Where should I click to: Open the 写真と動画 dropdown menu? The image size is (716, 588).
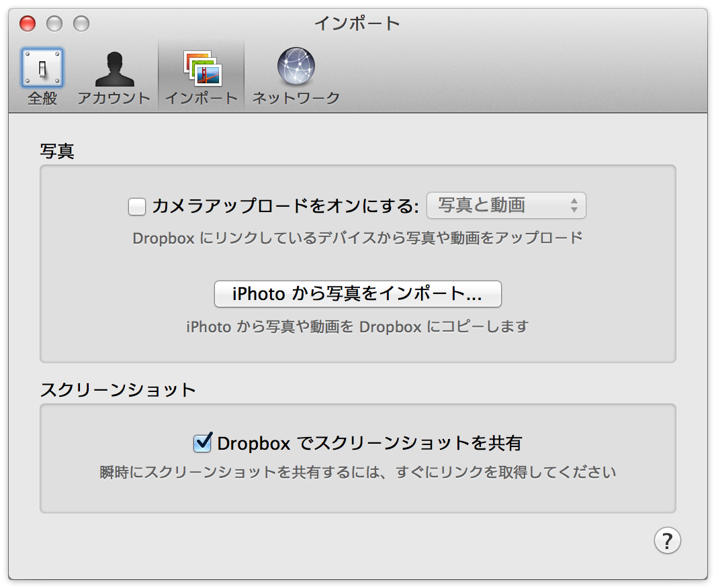click(x=506, y=205)
